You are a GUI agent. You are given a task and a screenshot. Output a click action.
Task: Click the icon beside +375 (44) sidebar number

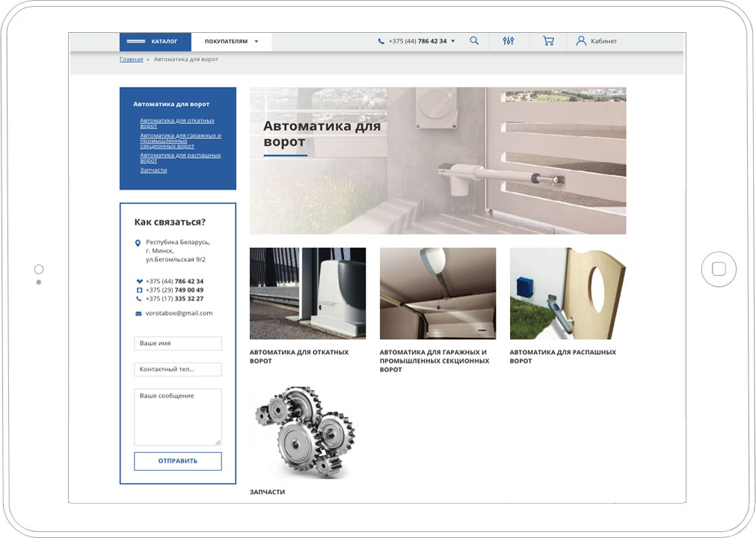coord(139,281)
